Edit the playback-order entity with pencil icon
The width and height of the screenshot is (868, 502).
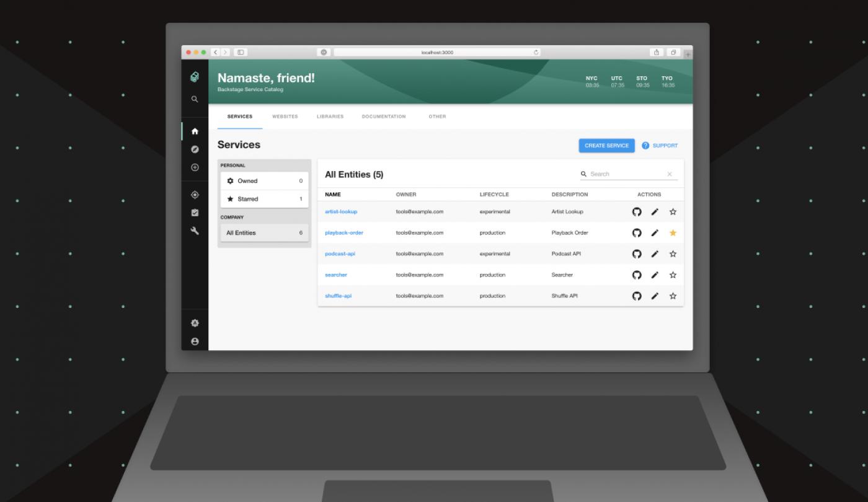[655, 233]
